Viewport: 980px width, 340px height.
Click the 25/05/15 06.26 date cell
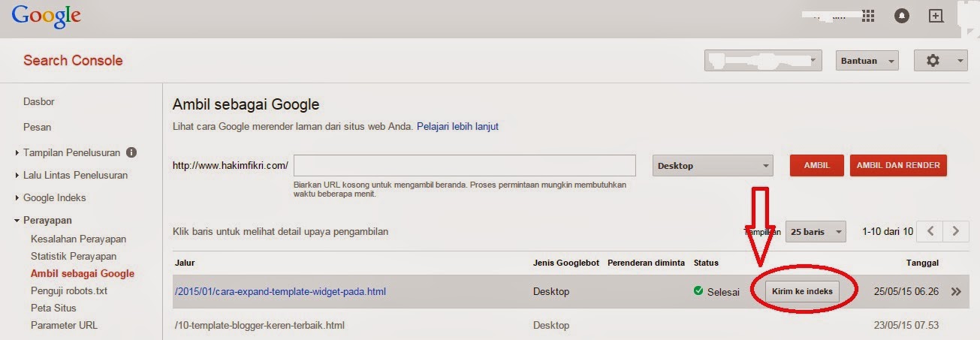click(905, 291)
